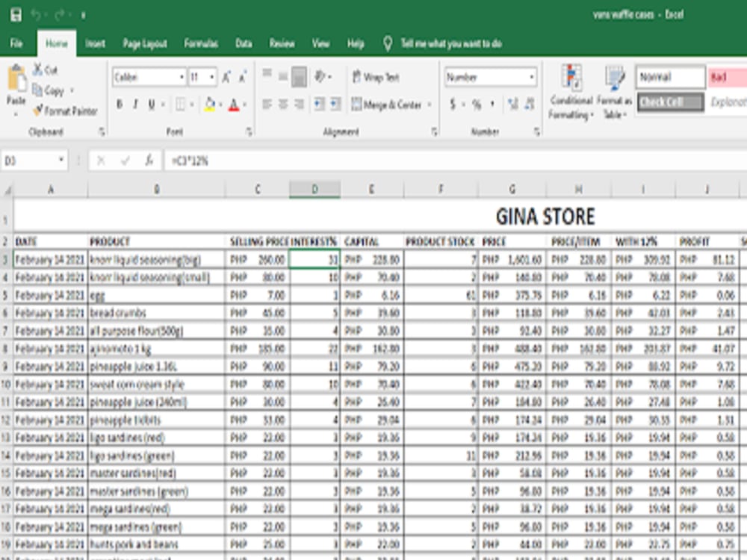The image size is (747, 560).
Task: Apply the red Font Color
Action: click(233, 105)
